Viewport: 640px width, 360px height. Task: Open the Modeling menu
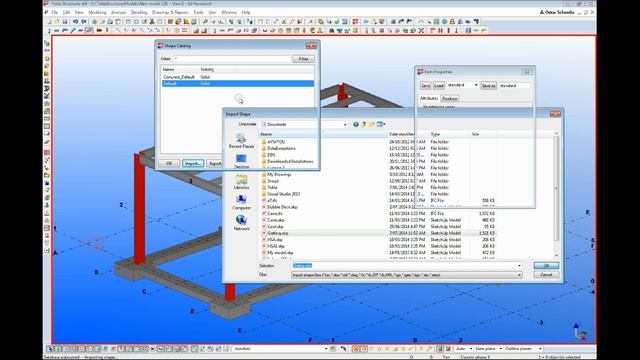[97, 13]
